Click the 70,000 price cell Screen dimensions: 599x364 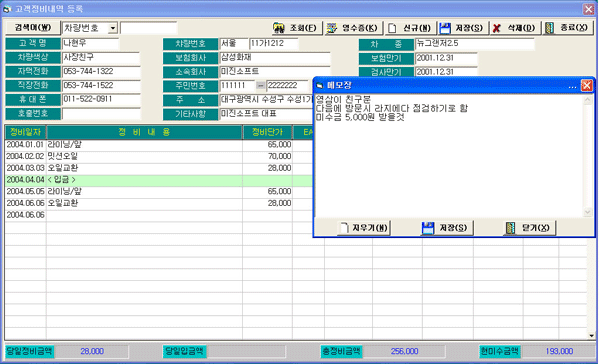(267, 156)
